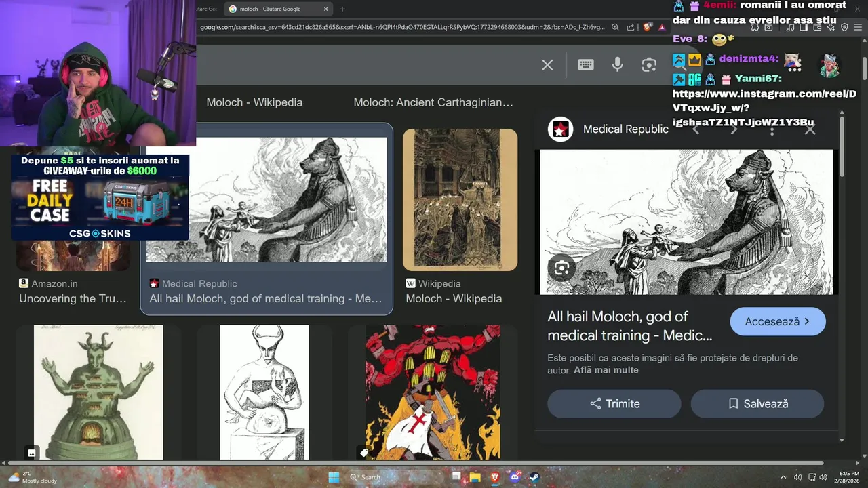Click the 'Amazon.in' source label
868x488 pixels.
[x=54, y=283]
